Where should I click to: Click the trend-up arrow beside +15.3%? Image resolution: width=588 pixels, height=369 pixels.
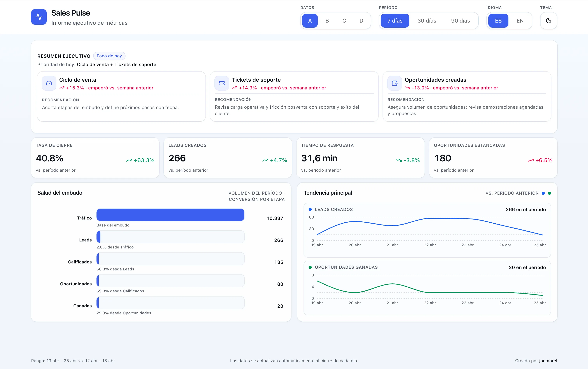point(62,88)
